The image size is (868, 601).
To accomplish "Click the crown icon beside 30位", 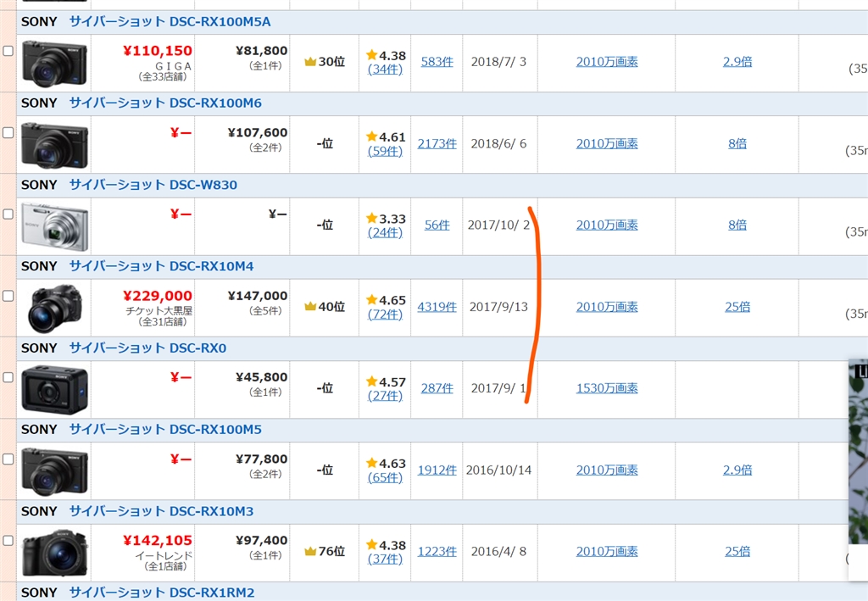I will [x=310, y=61].
